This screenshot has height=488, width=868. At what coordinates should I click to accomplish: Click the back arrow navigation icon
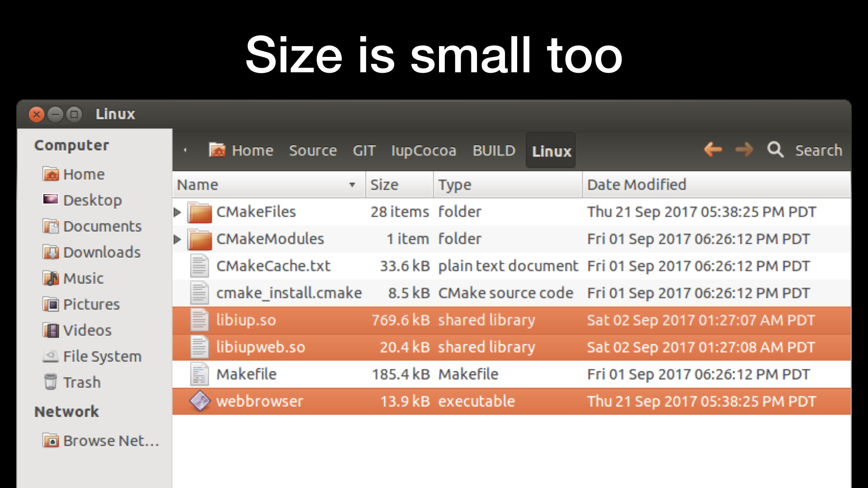(713, 150)
